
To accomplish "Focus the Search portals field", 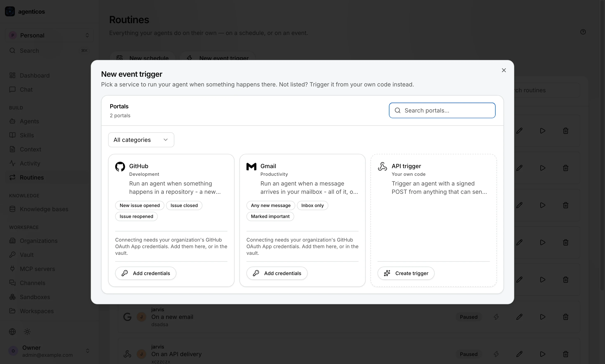I will (442, 110).
